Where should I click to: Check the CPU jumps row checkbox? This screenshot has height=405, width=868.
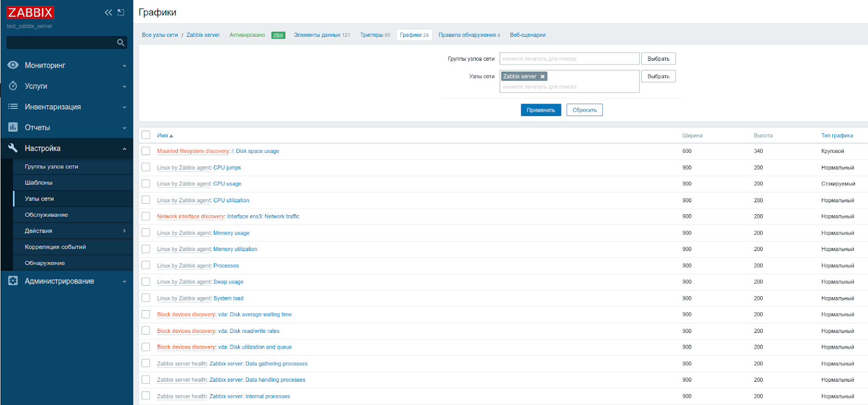146,168
